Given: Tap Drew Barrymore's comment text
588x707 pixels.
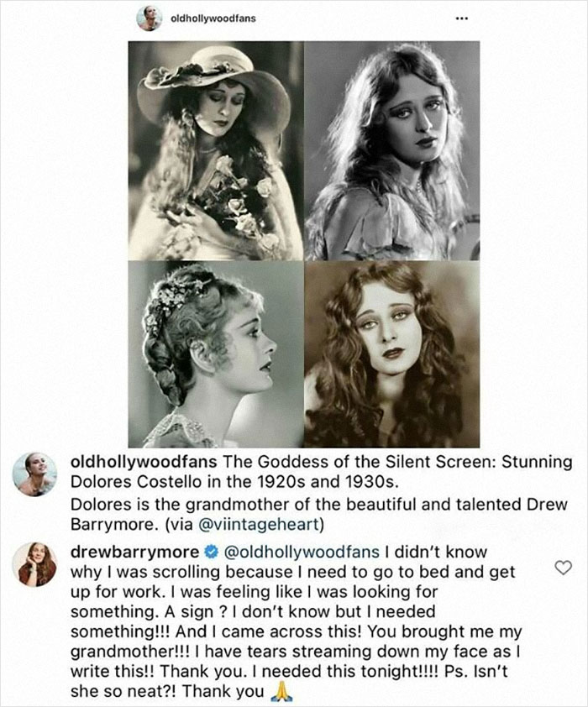Looking at the screenshot, I should pos(252,621).
